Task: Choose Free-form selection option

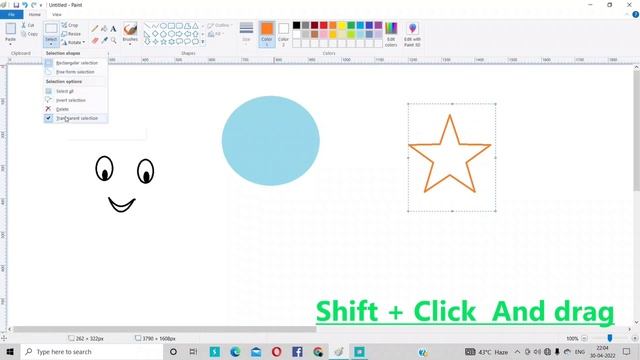Action: coord(76,72)
